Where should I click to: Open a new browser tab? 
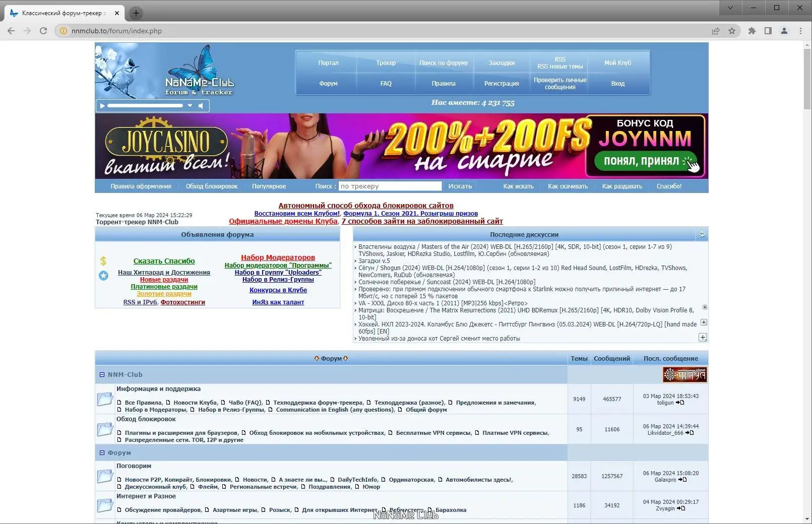point(136,13)
